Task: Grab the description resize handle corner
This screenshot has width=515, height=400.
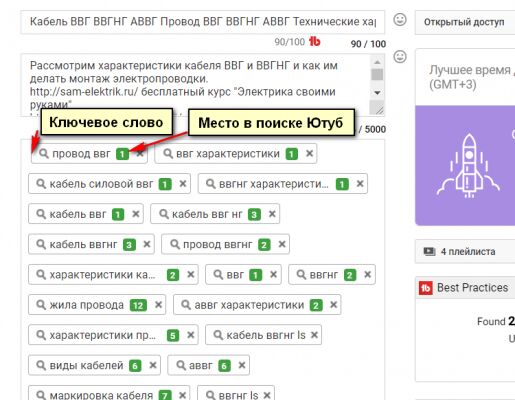Action: click(379, 110)
